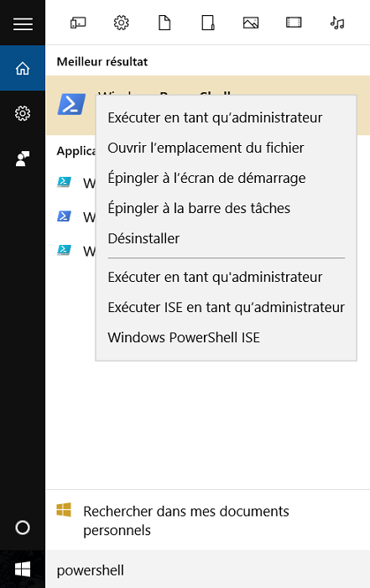The width and height of the screenshot is (370, 588).
Task: Click the yellow Windows logo search icon
Action: click(64, 510)
